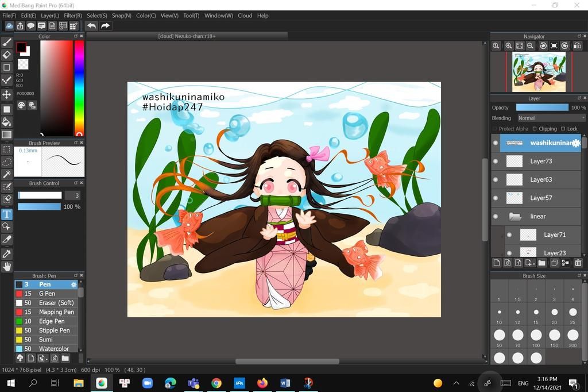588x392 pixels.
Task: Open the palette icon in Color panel
Action: point(21,105)
